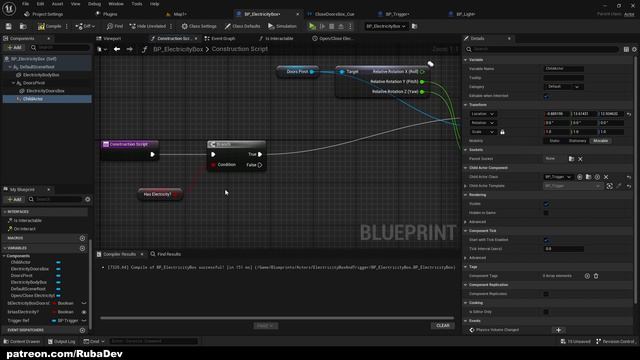
Task: Use selected asset icon for Child Actor Class
Action: pos(580,177)
